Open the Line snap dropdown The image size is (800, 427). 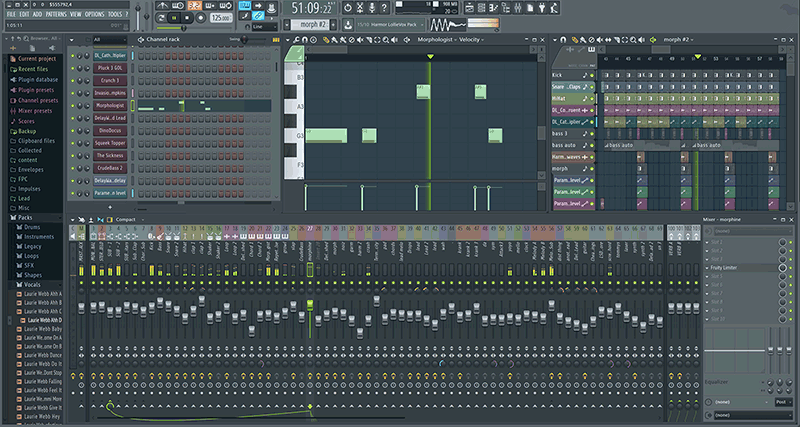(x=265, y=27)
